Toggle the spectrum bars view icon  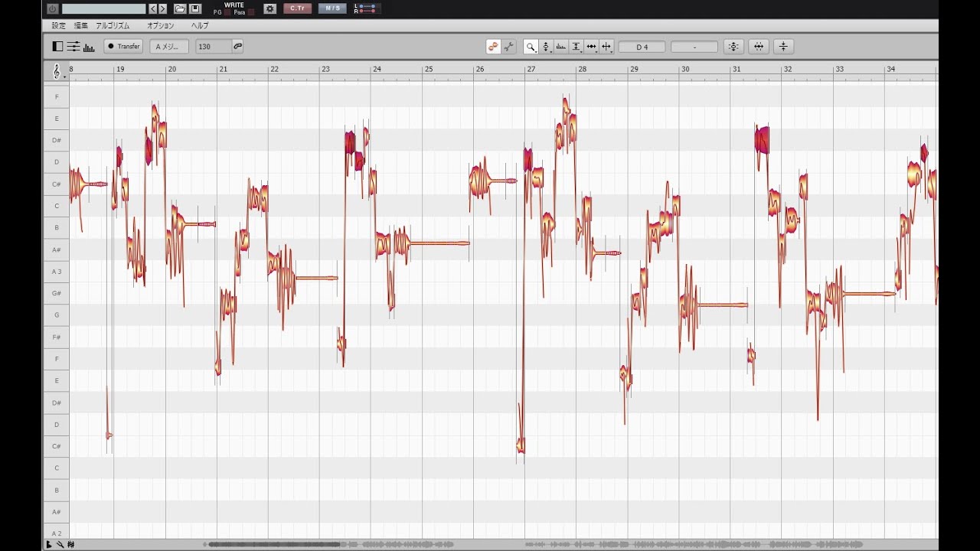[89, 47]
